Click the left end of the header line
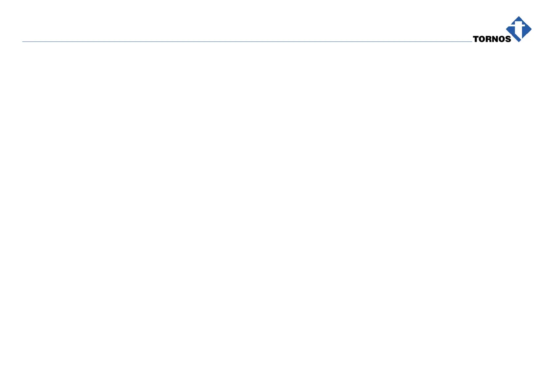Viewport: 555px width, 392px height. (23, 42)
